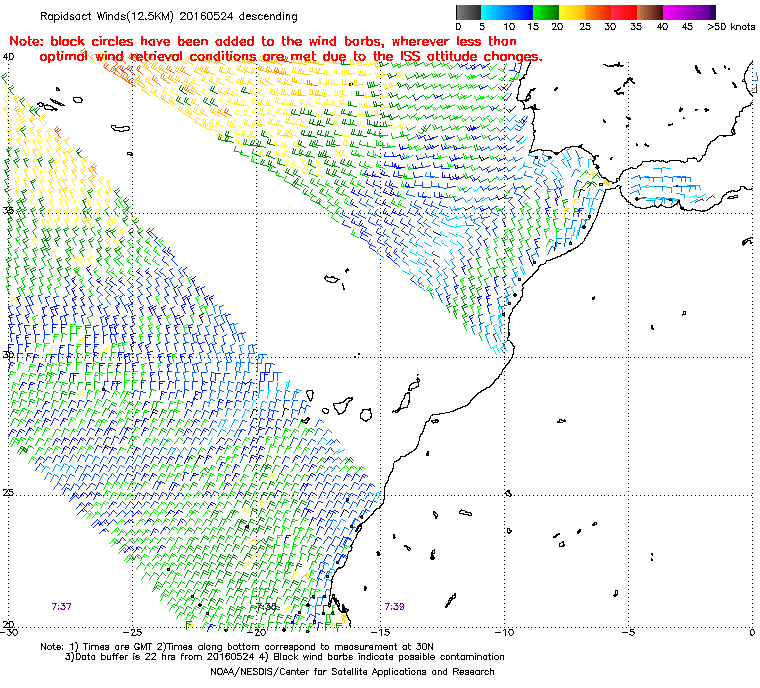Click the title 'Rapidscat Winds(12.5KM) 20160524 descending'
The width and height of the screenshot is (760, 688).
169,16
